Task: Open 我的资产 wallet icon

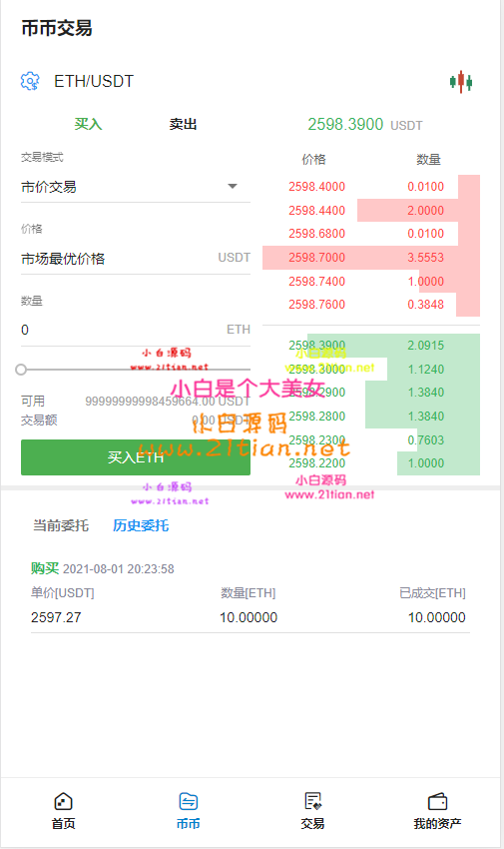Action: (x=437, y=801)
